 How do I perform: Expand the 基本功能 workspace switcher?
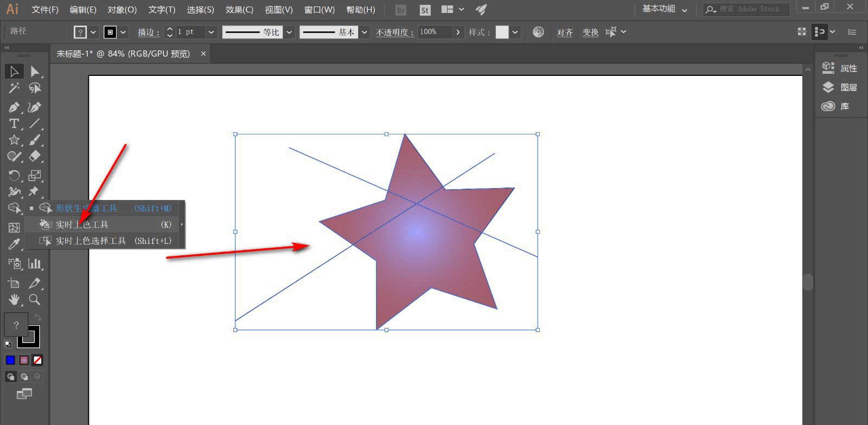tap(665, 9)
